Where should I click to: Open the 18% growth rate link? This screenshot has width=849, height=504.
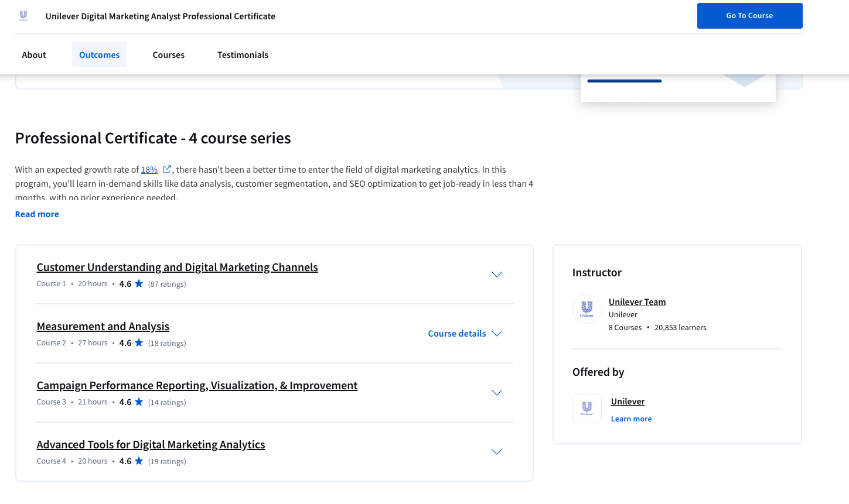click(x=149, y=170)
